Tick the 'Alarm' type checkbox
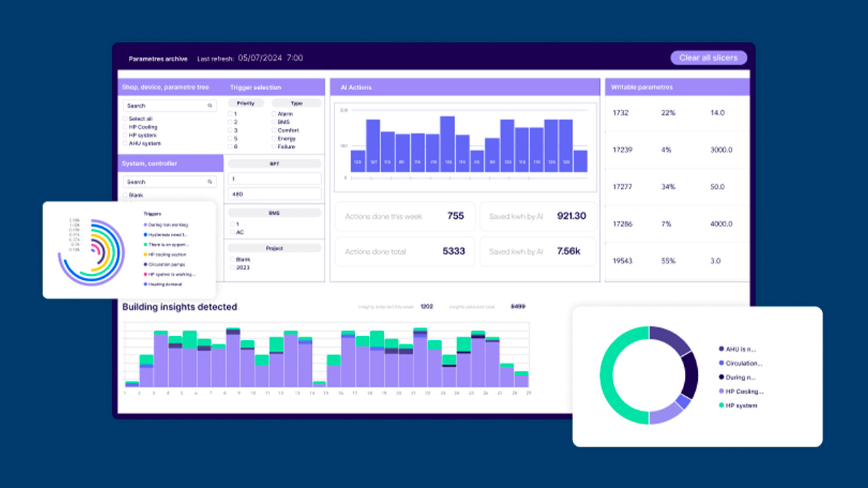The width and height of the screenshot is (868, 488). [274, 114]
